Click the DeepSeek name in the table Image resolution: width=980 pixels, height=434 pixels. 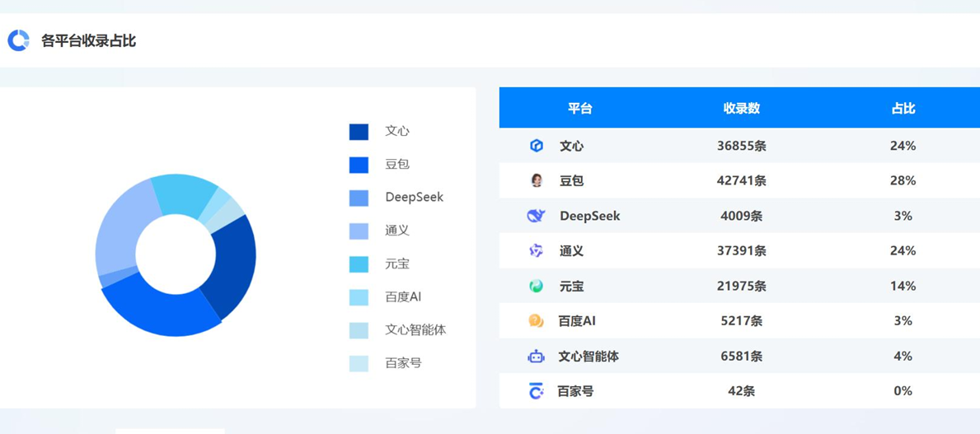[x=590, y=216]
